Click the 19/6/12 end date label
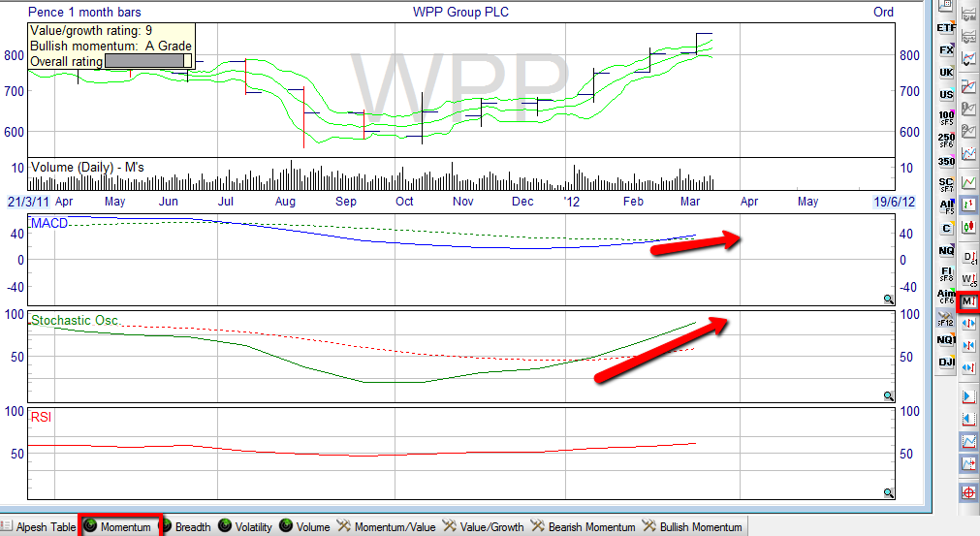The height and width of the screenshot is (536, 980). (x=895, y=202)
